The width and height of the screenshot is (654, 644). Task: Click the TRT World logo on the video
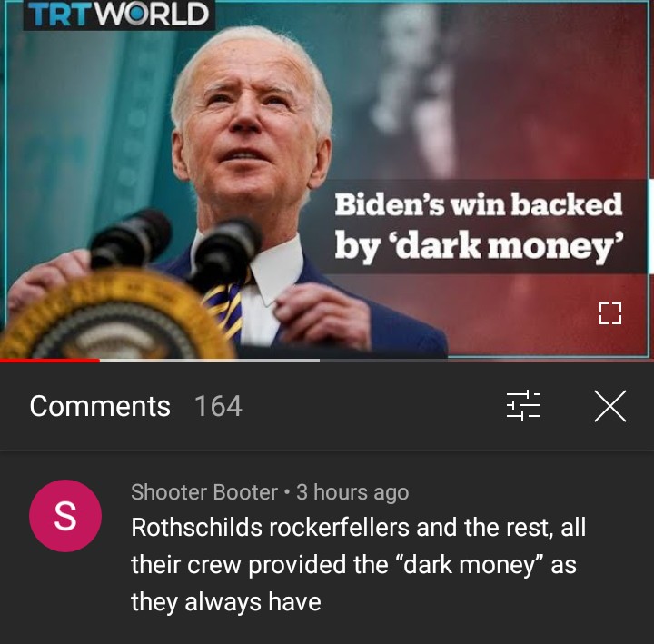(x=119, y=15)
